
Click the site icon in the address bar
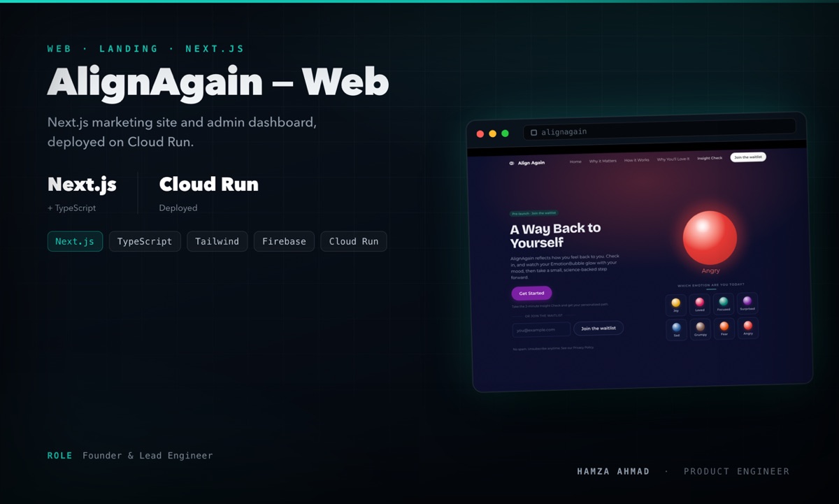(534, 132)
